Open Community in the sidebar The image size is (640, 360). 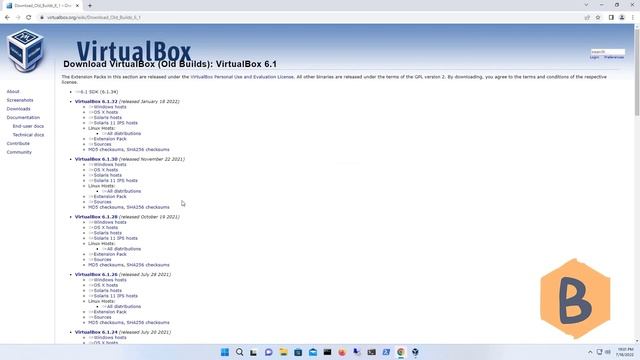coord(19,152)
